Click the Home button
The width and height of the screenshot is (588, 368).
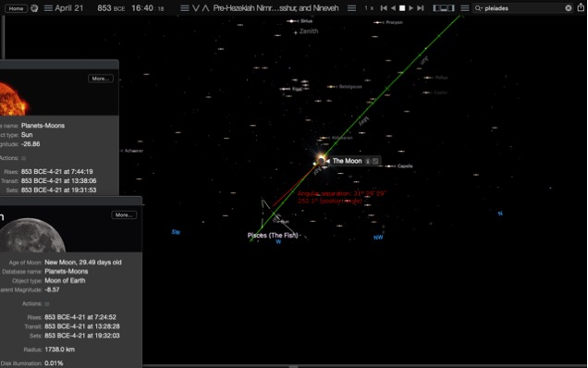pos(16,8)
